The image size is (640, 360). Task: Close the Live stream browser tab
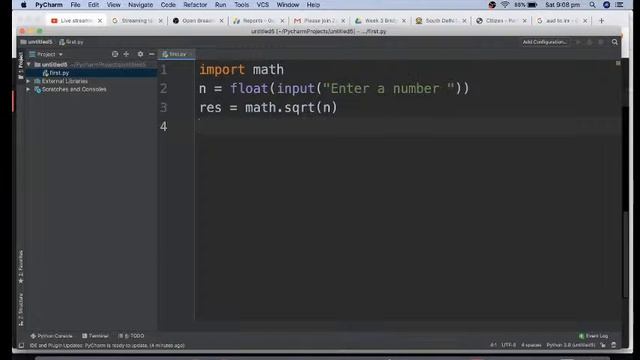click(100, 20)
